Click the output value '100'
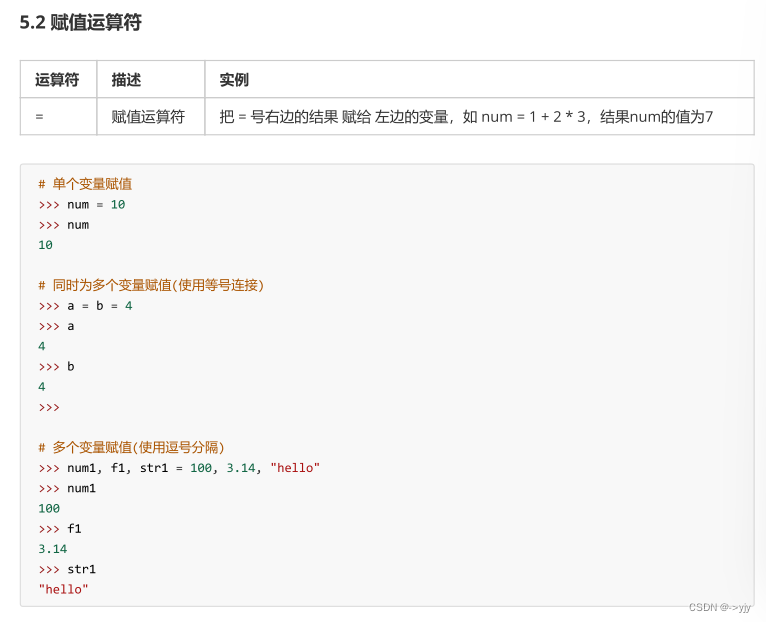This screenshot has width=766, height=622. (x=49, y=509)
